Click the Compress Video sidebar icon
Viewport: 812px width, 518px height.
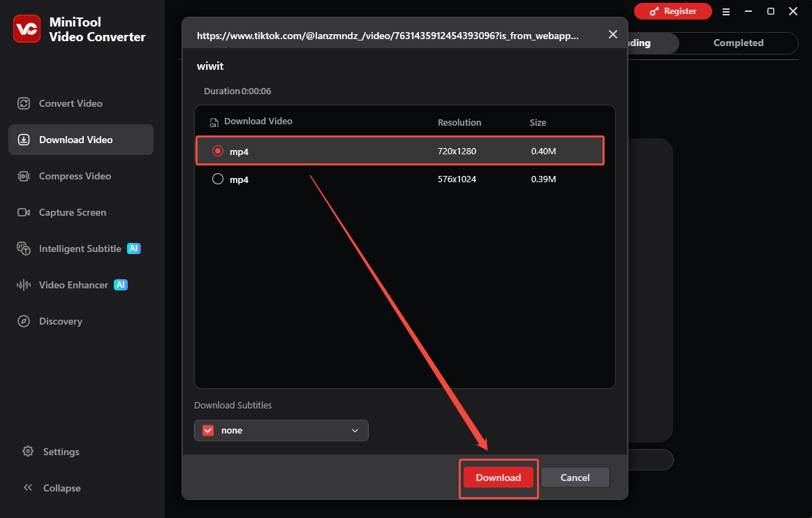pyautogui.click(x=24, y=176)
